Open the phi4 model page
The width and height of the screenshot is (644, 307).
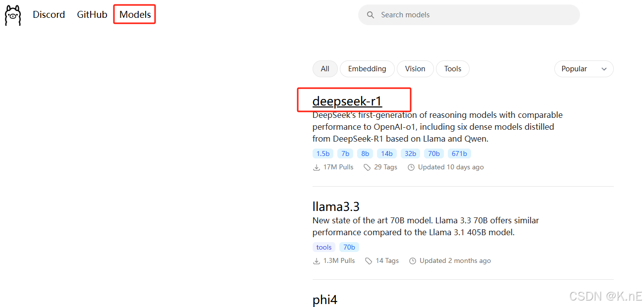pos(325,300)
